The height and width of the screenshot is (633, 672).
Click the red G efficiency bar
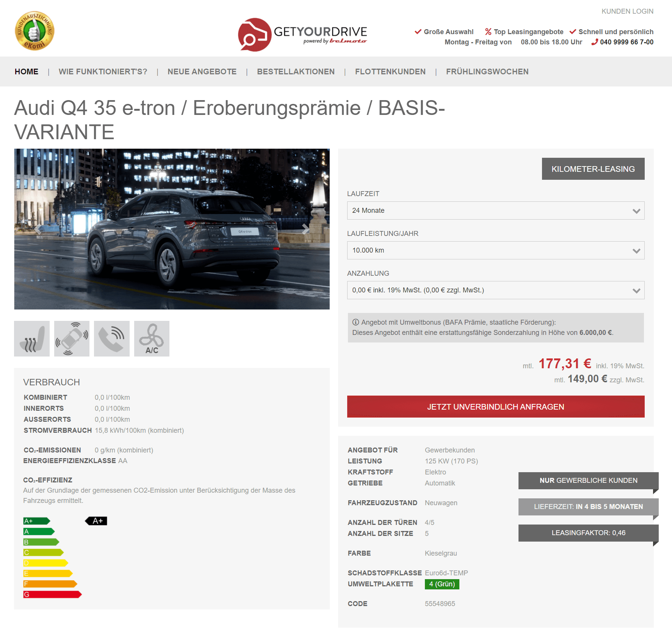click(x=53, y=594)
